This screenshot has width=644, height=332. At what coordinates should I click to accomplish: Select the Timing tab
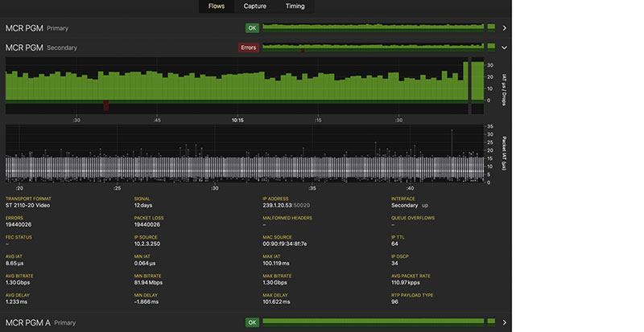[295, 6]
